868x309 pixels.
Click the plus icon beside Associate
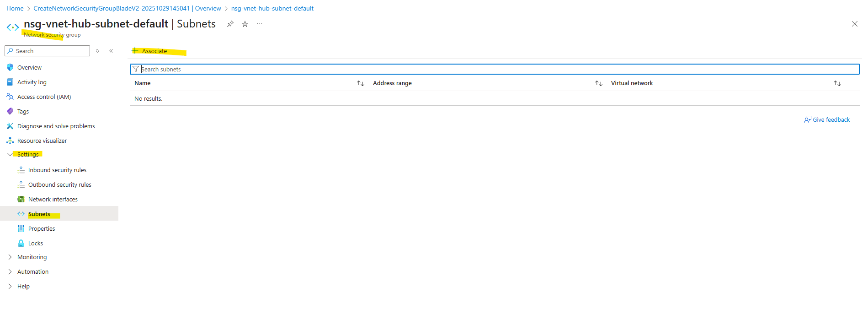click(x=135, y=50)
